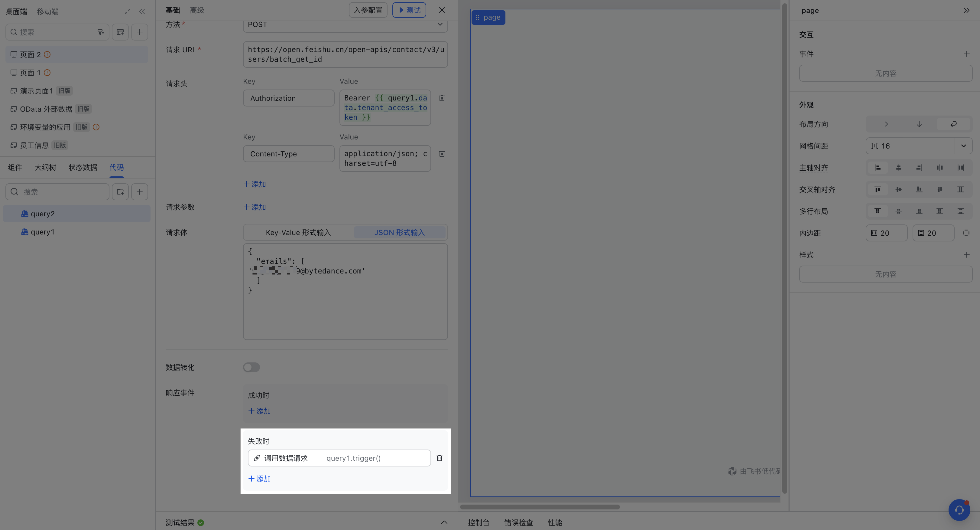This screenshot has height=530, width=980.
Task: Select multi-line layout top option
Action: pyautogui.click(x=877, y=211)
